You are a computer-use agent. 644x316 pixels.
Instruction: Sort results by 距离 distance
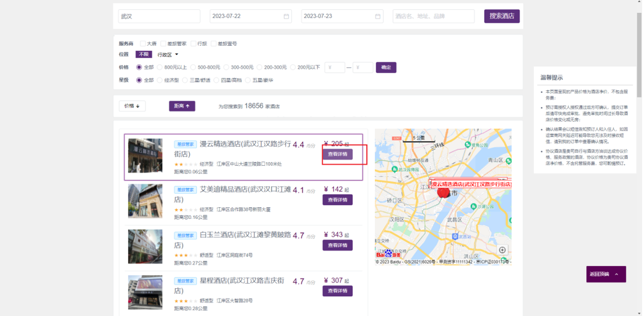[x=182, y=106]
